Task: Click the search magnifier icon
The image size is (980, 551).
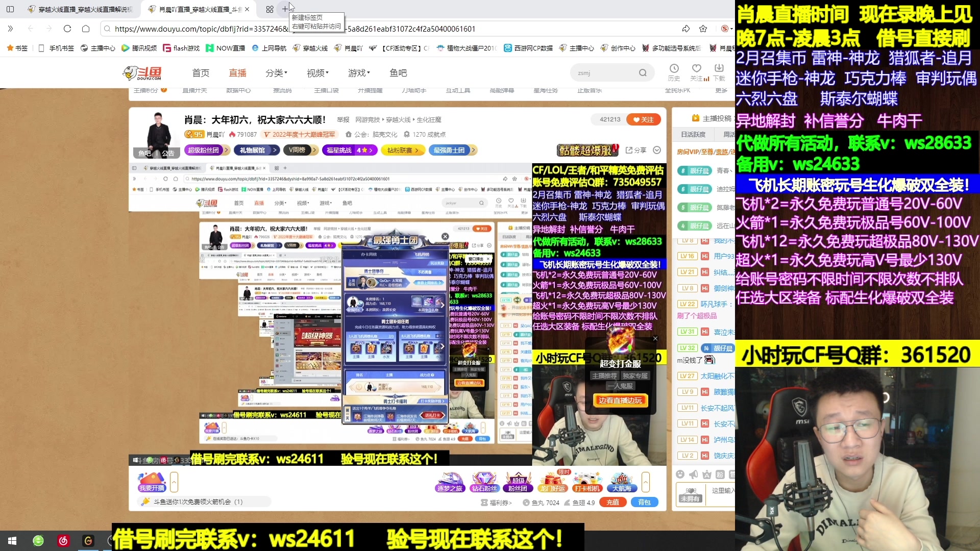Action: 643,73
